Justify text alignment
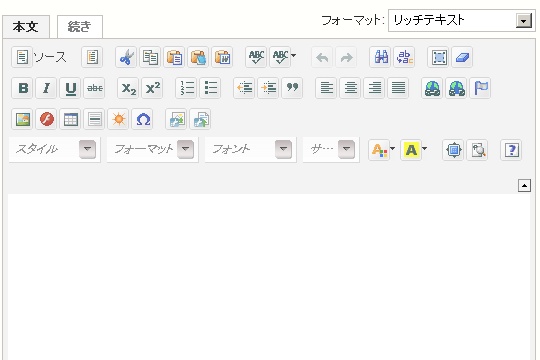The height and width of the screenshot is (360, 540). (x=398, y=88)
